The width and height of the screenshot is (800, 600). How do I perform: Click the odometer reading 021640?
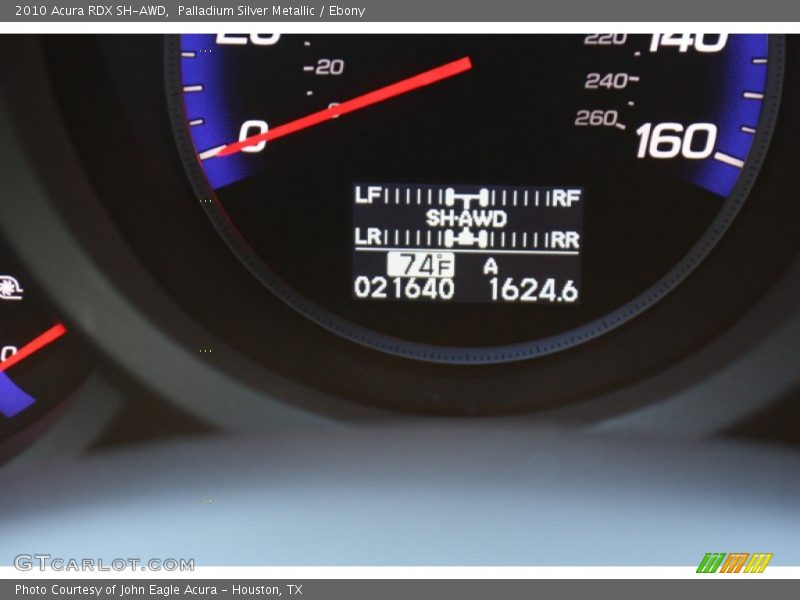pyautogui.click(x=404, y=289)
